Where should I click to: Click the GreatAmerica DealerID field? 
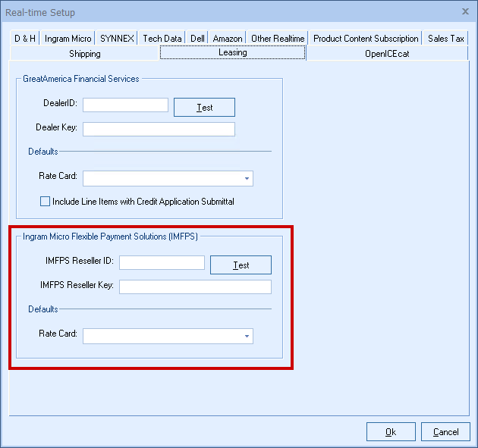(125, 105)
